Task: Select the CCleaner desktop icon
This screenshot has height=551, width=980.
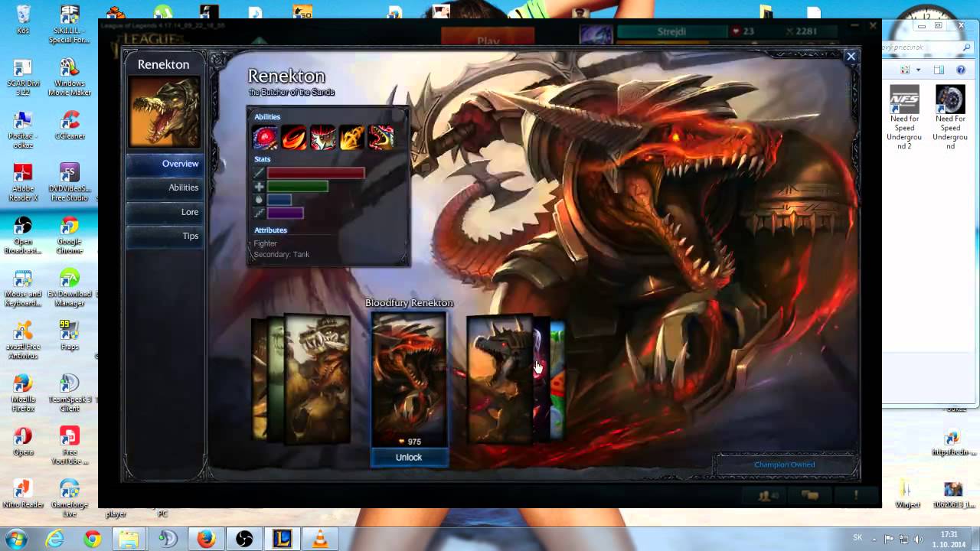Action: click(70, 126)
